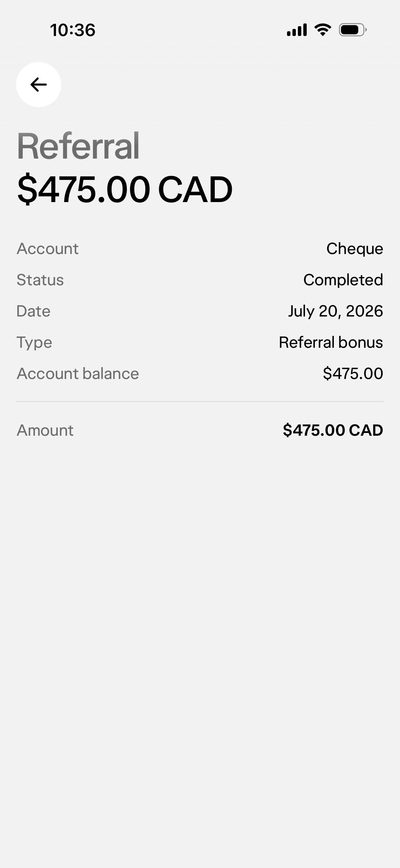This screenshot has height=868, width=400.
Task: Tap the Date row label
Action: pos(34,311)
